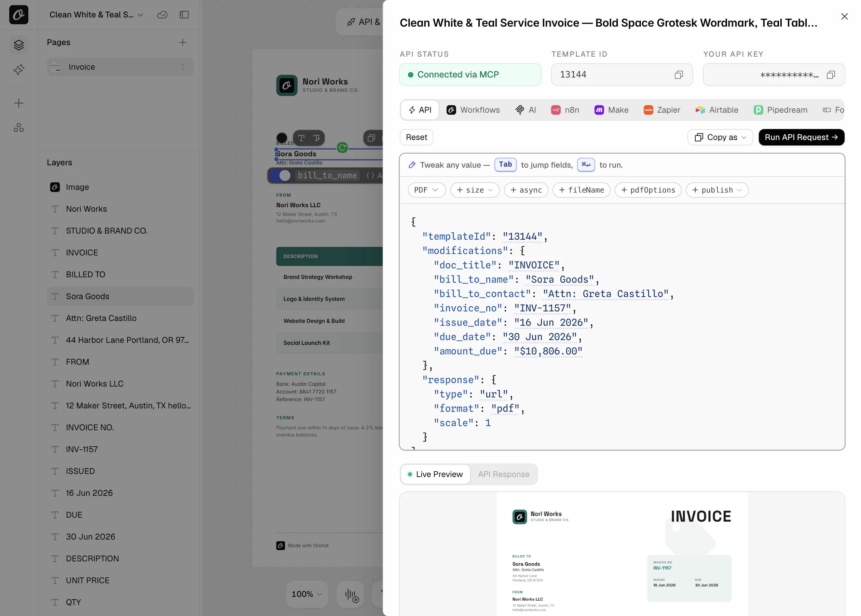Switch to the Make tab
The image size is (861, 616).
pyautogui.click(x=611, y=110)
